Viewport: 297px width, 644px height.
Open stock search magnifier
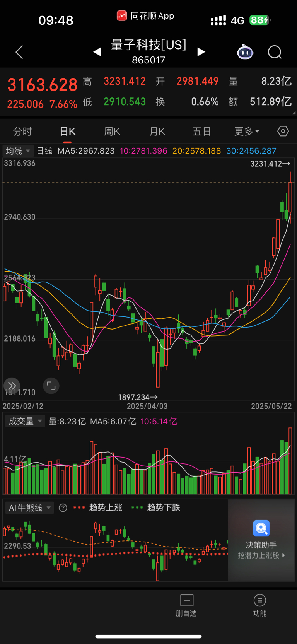pyautogui.click(x=275, y=52)
